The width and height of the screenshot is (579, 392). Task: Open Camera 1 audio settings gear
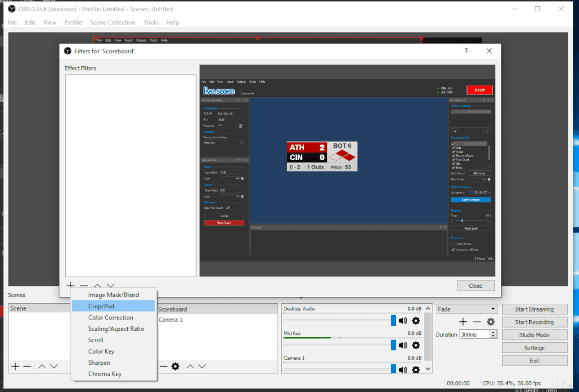(416, 369)
